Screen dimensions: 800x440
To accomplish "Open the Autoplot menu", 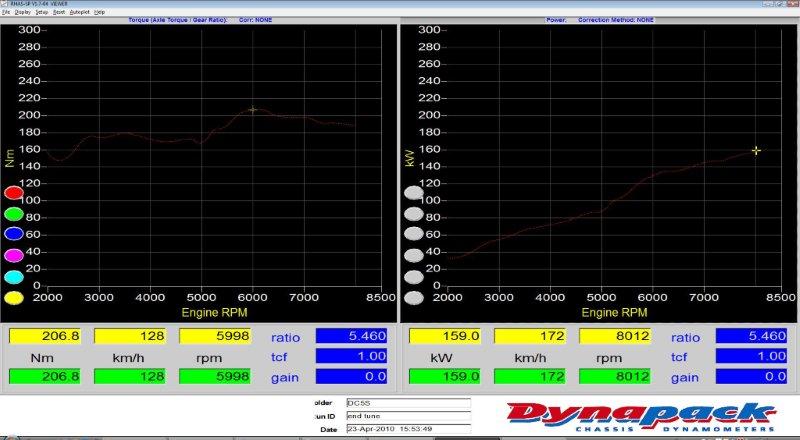I will (78, 11).
